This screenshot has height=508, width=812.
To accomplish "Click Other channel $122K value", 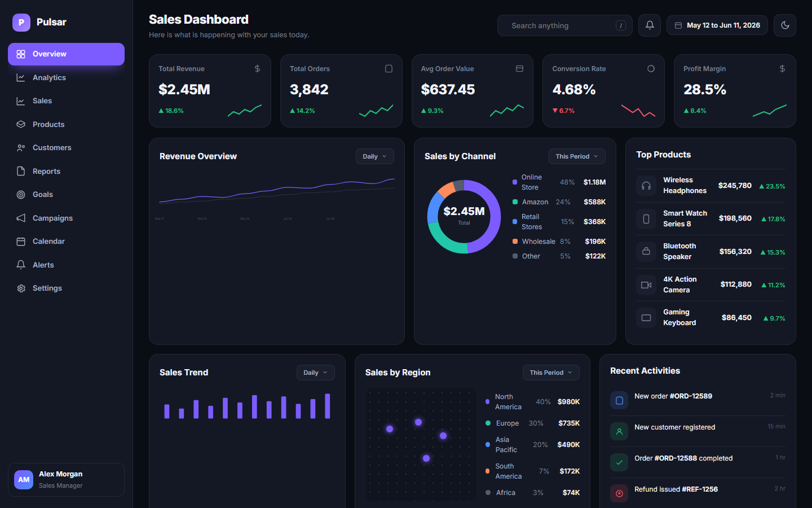I will point(595,256).
